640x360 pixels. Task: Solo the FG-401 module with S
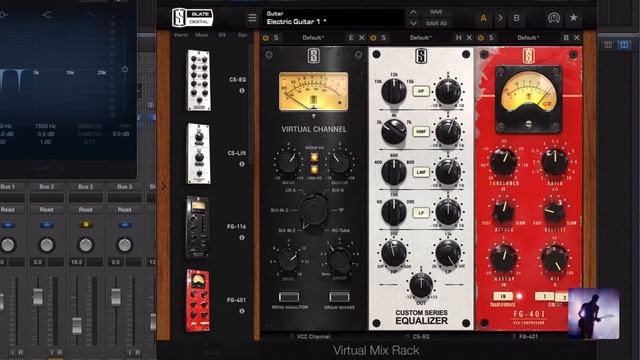(x=491, y=38)
